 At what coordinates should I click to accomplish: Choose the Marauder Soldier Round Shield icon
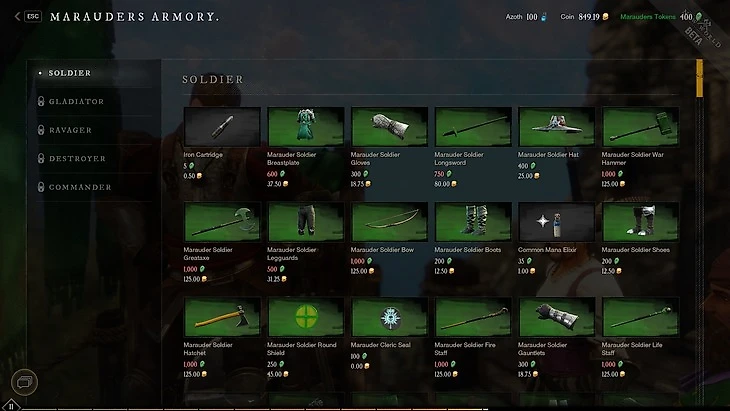306,317
